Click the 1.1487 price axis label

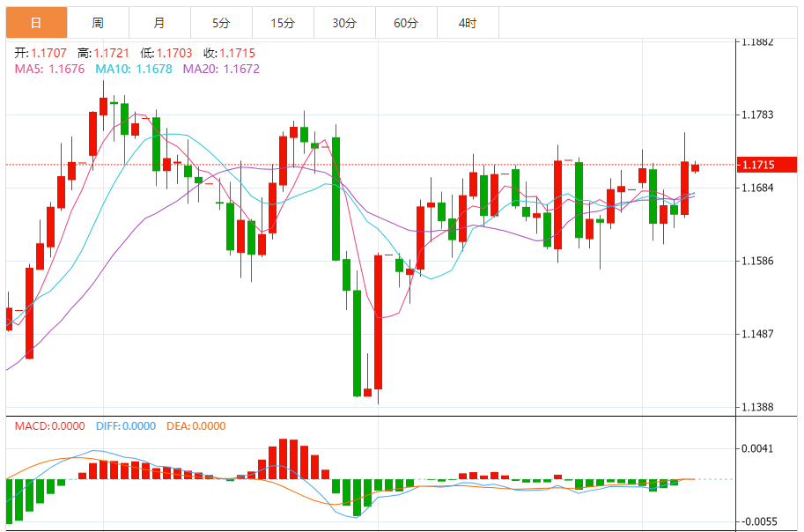click(757, 334)
